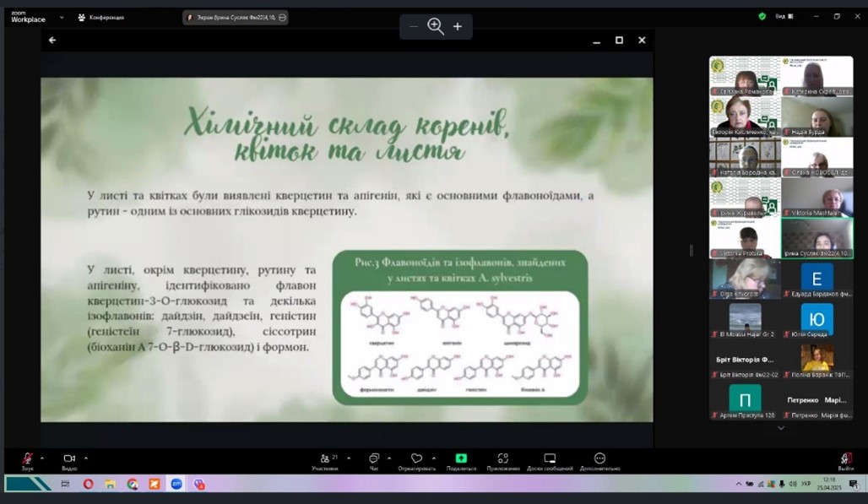Open the Участники participants panel
Screen dimensions: 868x504
pos(325,460)
